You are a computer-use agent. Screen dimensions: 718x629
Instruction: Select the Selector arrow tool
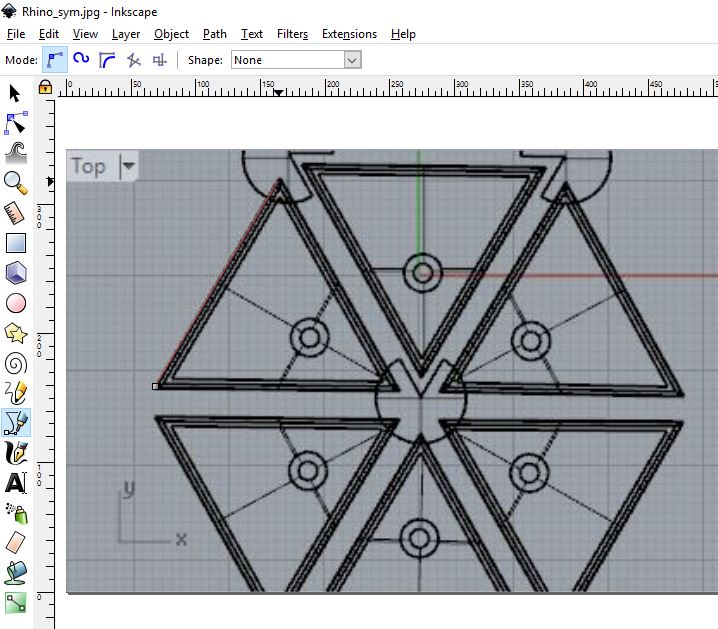tap(15, 93)
